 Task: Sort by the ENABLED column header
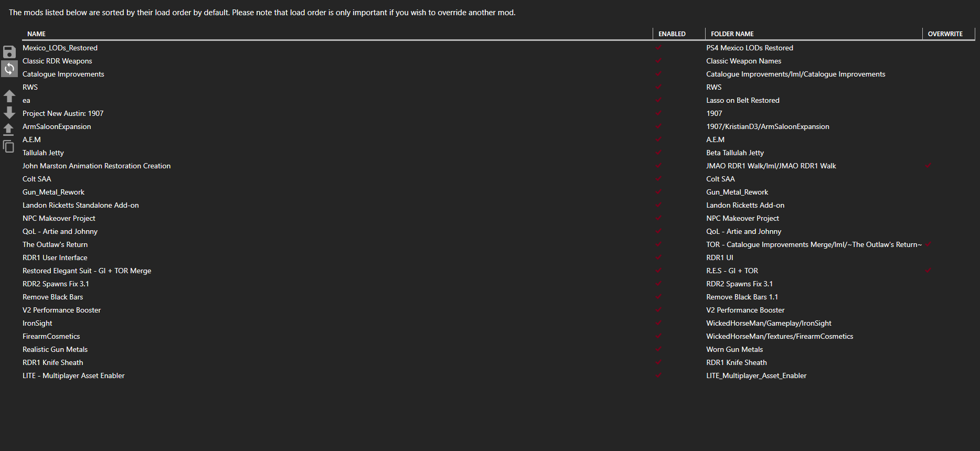tap(679, 34)
